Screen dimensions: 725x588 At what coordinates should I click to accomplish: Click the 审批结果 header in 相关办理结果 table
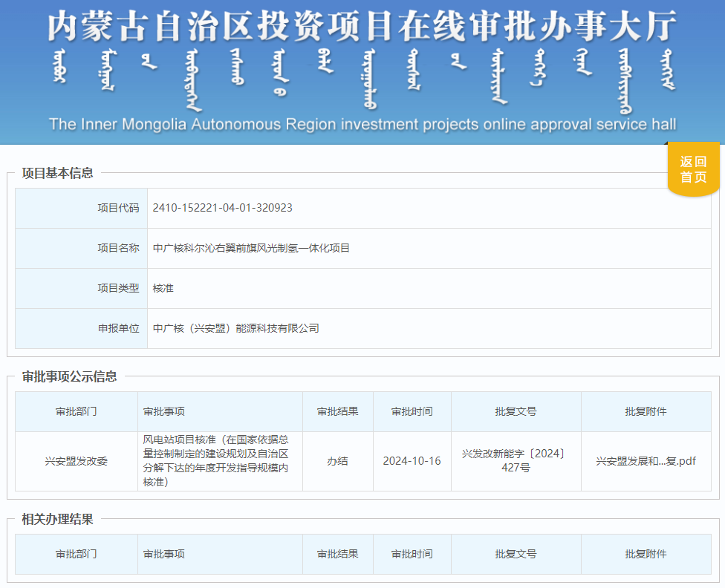(x=337, y=554)
